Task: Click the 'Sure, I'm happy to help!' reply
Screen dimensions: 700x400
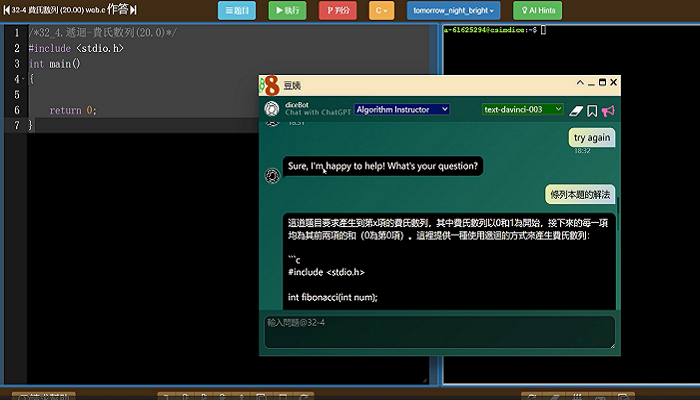Action: click(x=383, y=166)
